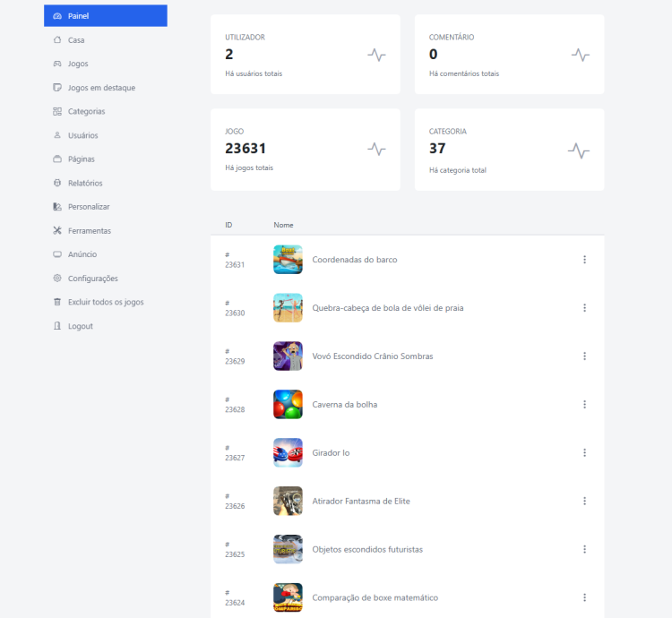Go to Jogos em destaque
Image resolution: width=672 pixels, height=618 pixels.
[101, 88]
